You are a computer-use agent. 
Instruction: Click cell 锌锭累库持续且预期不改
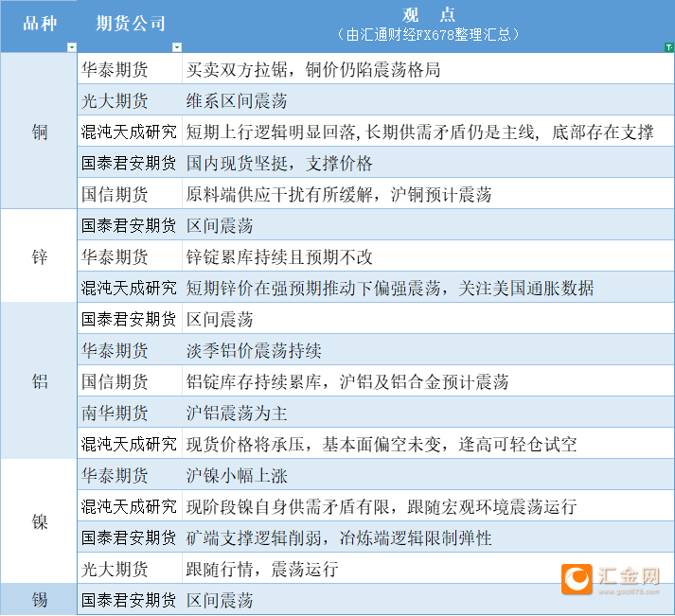point(428,255)
